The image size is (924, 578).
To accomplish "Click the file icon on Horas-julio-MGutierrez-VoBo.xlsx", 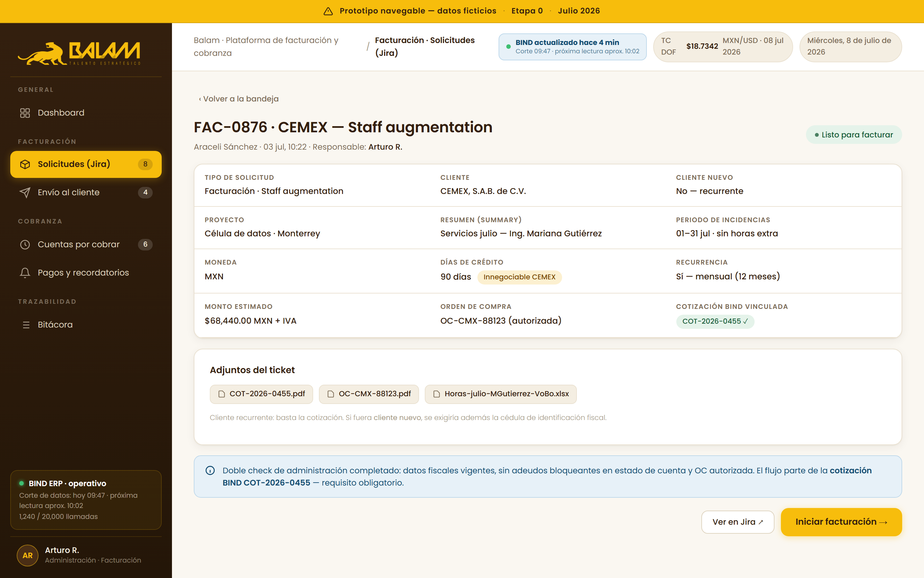I will (436, 394).
